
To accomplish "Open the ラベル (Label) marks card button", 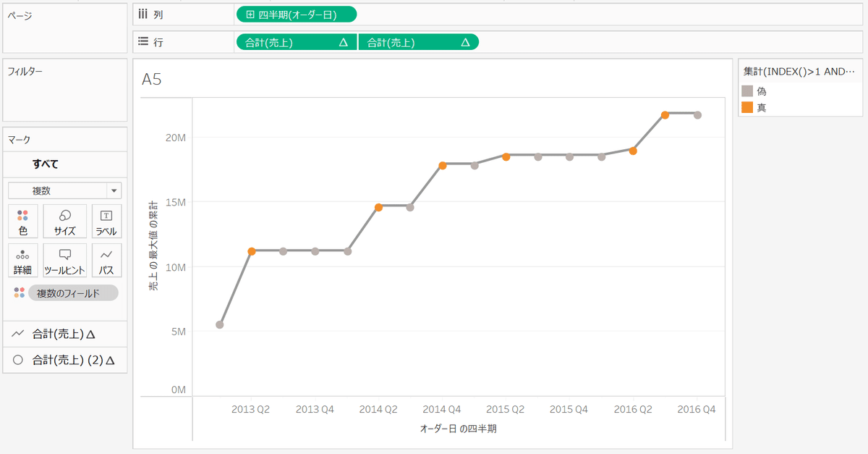I will pyautogui.click(x=106, y=222).
